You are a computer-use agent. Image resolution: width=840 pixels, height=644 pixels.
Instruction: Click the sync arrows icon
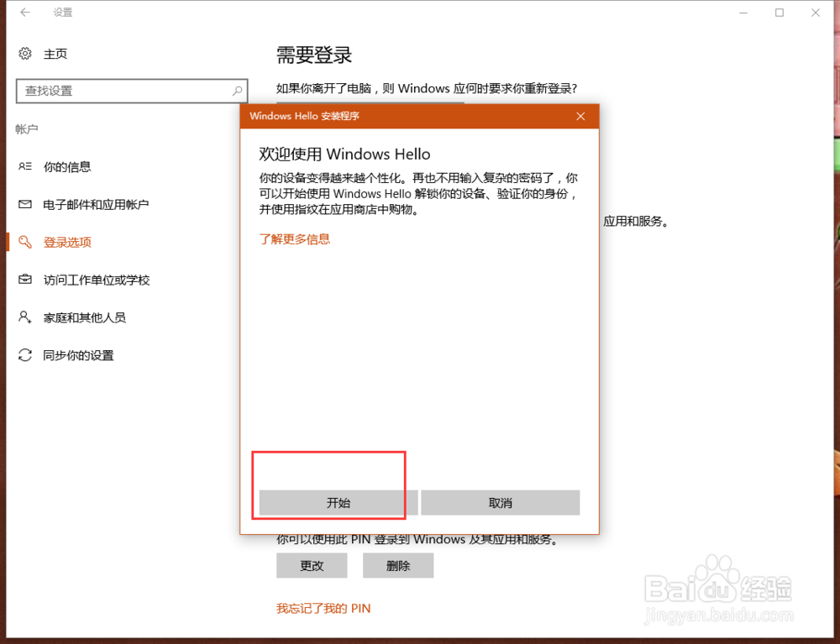point(25,355)
